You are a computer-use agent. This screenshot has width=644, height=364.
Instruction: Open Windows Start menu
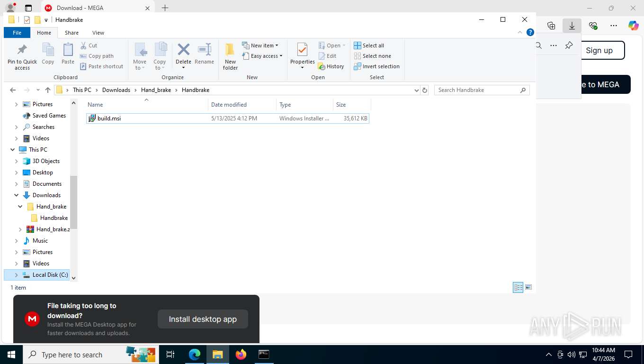[11, 355]
